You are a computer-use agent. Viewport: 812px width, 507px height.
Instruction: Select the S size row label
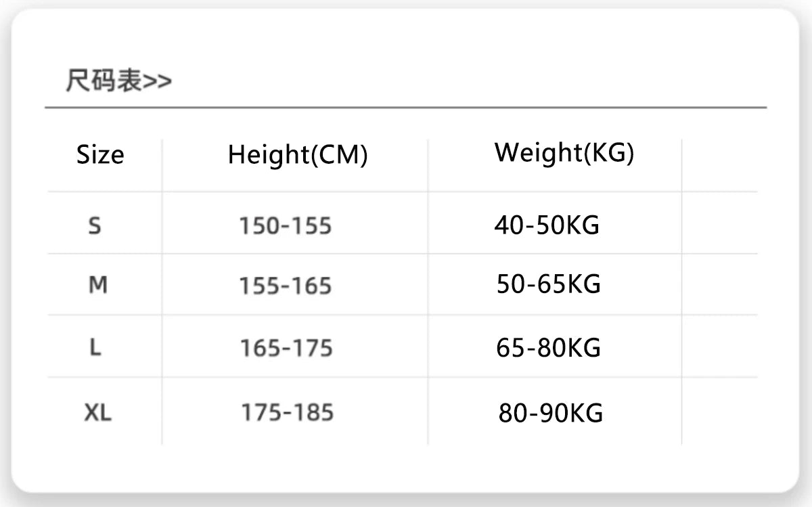95,225
